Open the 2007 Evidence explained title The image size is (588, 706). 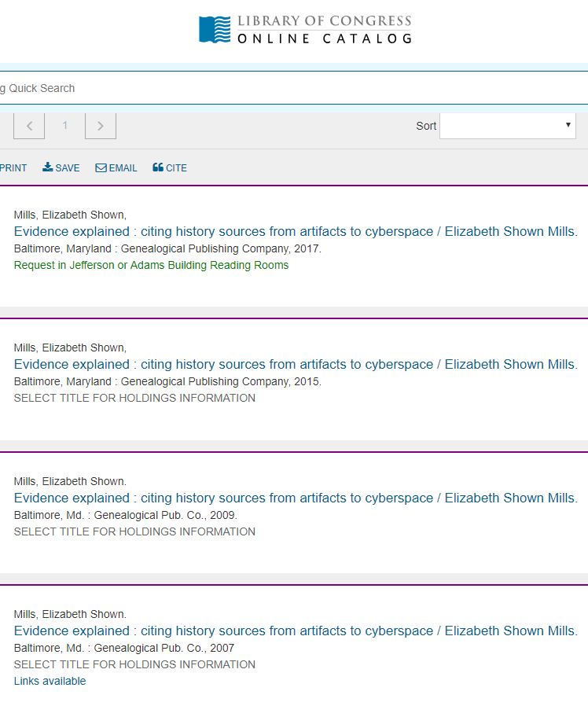(296, 631)
